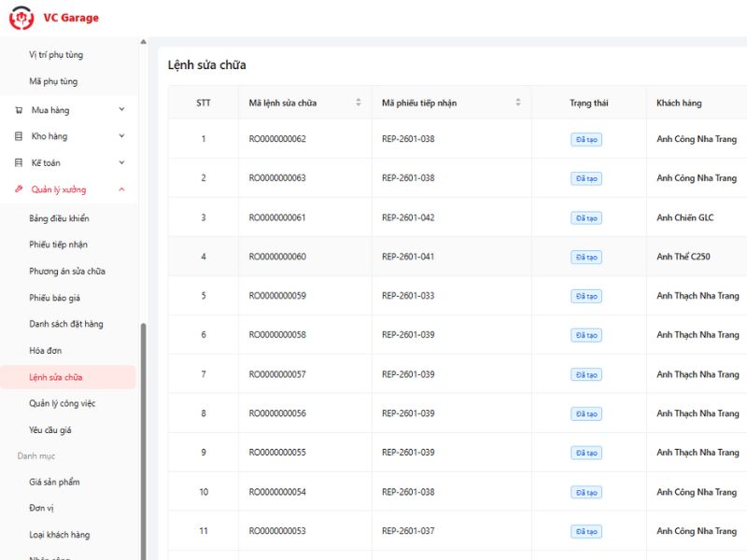747x560 pixels.
Task: Sort by Mã phiếu tiếp nhận column arrows
Action: tap(518, 103)
